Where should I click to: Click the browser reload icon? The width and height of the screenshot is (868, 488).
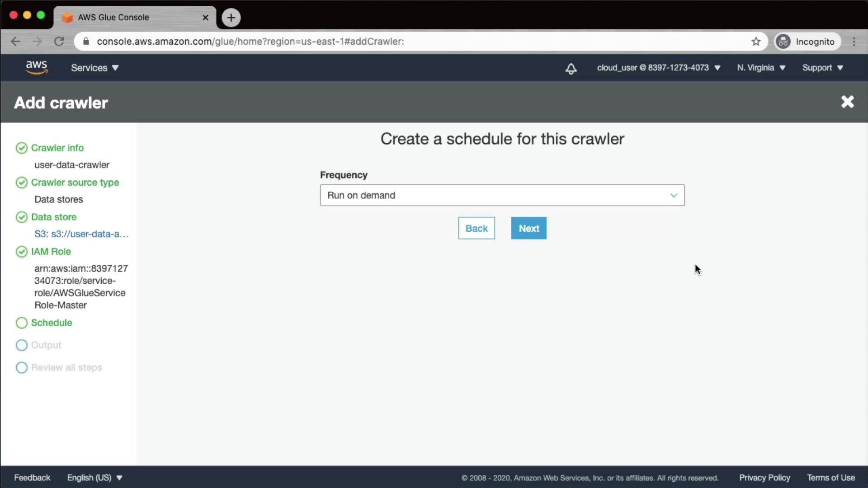59,42
